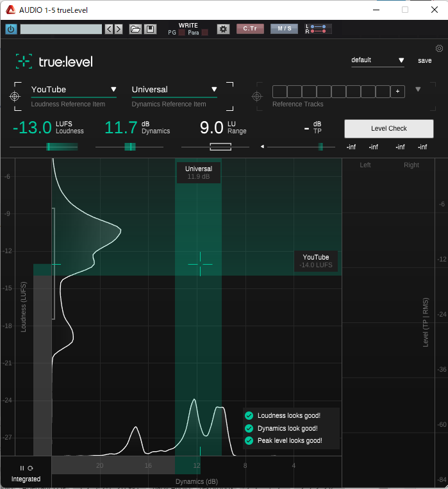Open true:level settings cog icon
448x489 pixels.
[439, 48]
